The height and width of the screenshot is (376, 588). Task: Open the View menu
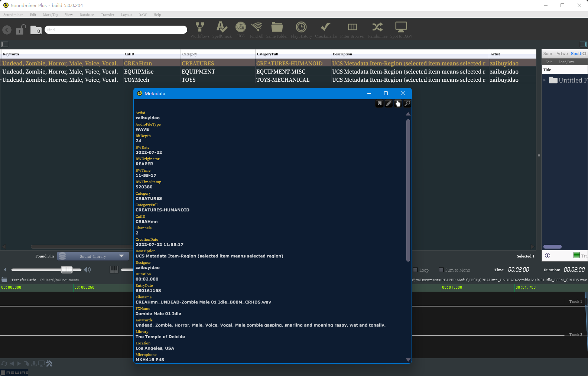(x=69, y=15)
